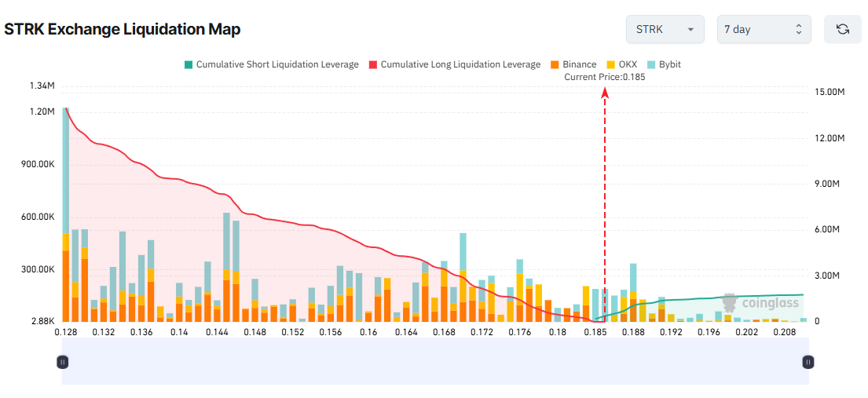Viewport: 868px width, 398px height.
Task: Toggle Cumulative Long Liquidation Leverage legend
Action: tap(460, 64)
